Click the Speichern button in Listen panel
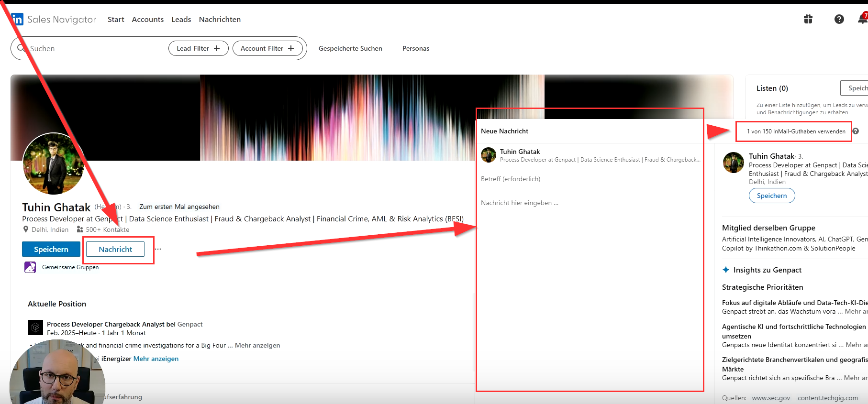Image resolution: width=868 pixels, height=404 pixels. pos(855,88)
